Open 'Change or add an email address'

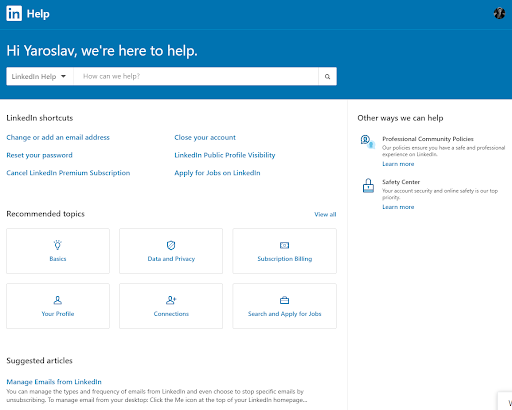coord(58,137)
